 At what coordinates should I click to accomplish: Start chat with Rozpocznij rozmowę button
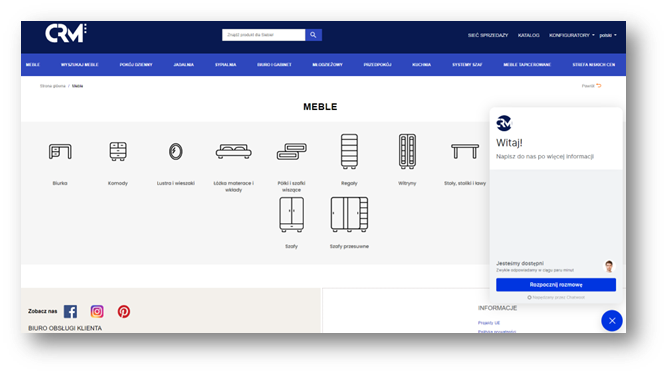click(x=556, y=285)
